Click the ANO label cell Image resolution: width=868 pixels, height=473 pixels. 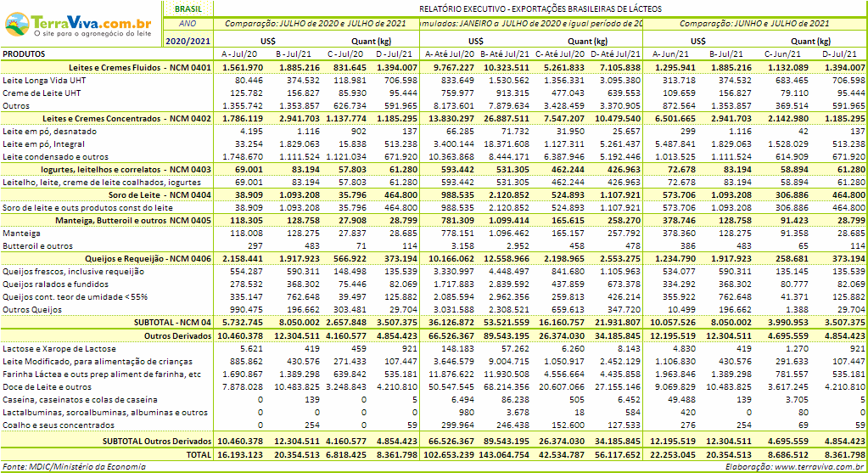pos(188,24)
